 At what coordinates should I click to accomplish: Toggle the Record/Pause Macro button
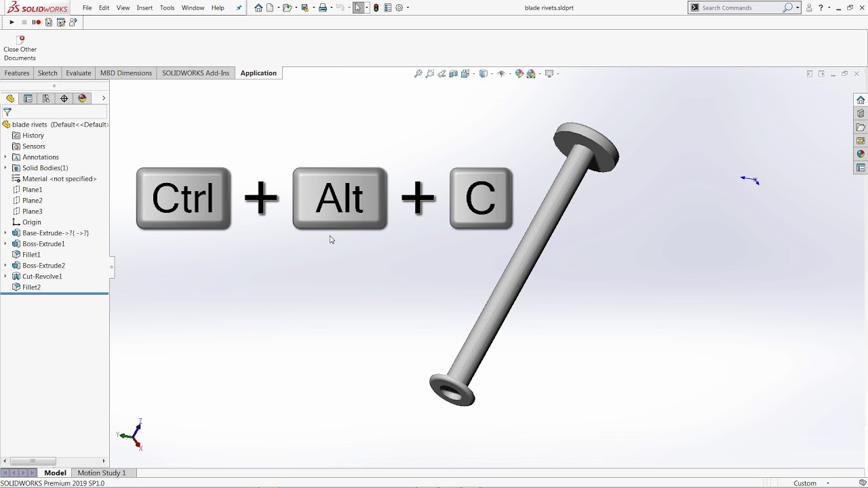click(x=37, y=22)
